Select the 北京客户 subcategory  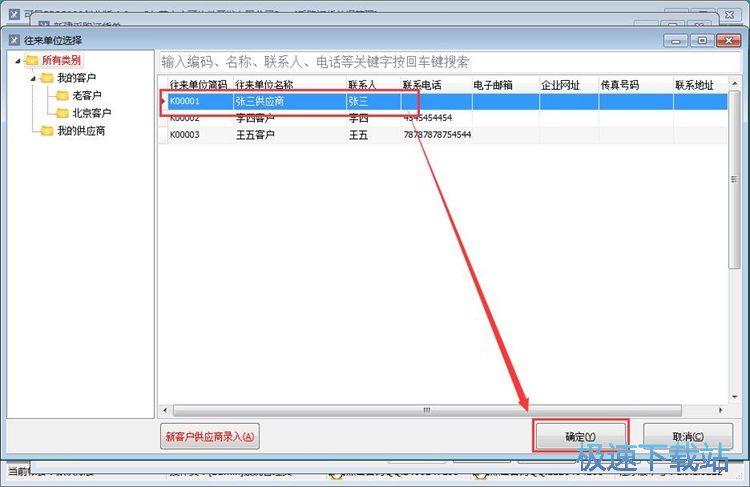click(91, 113)
